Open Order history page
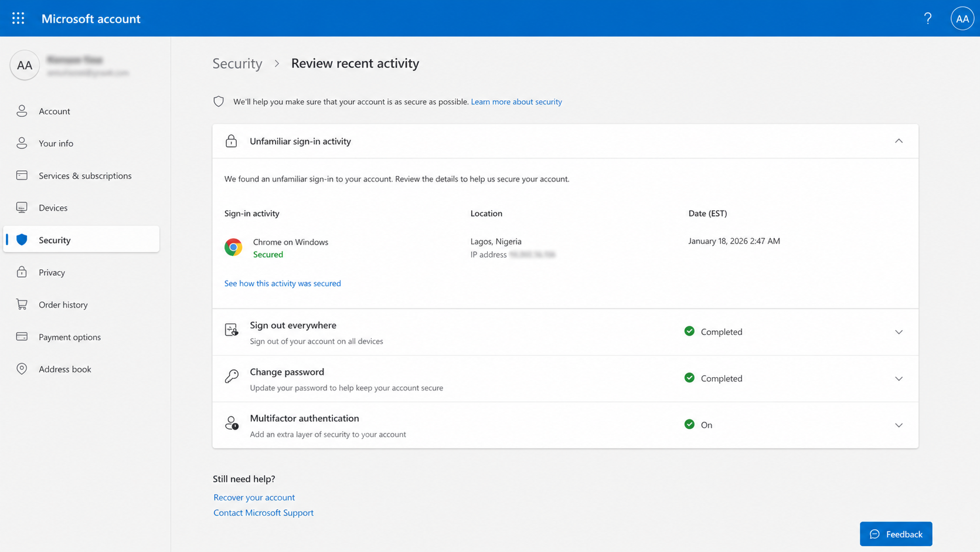The width and height of the screenshot is (980, 552). pyautogui.click(x=81, y=304)
